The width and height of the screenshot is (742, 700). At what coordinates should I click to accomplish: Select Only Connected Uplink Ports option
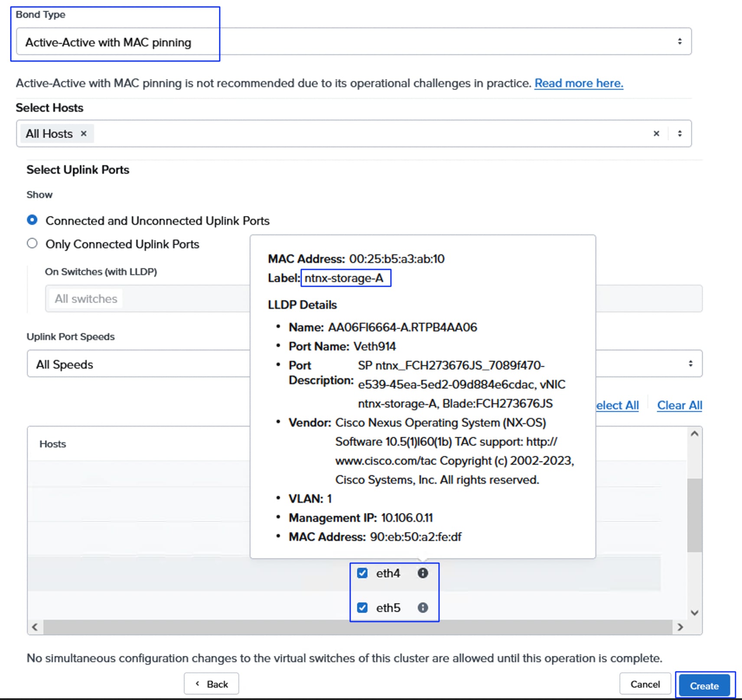[32, 243]
